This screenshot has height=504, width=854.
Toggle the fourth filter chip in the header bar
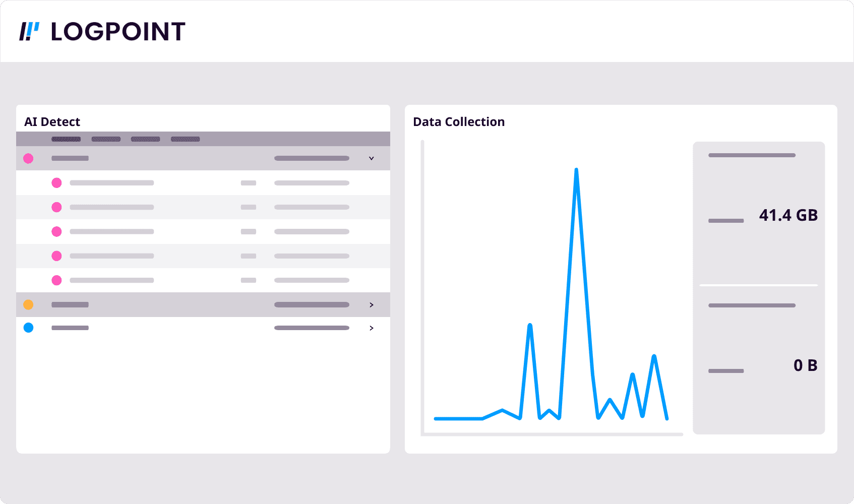[185, 139]
